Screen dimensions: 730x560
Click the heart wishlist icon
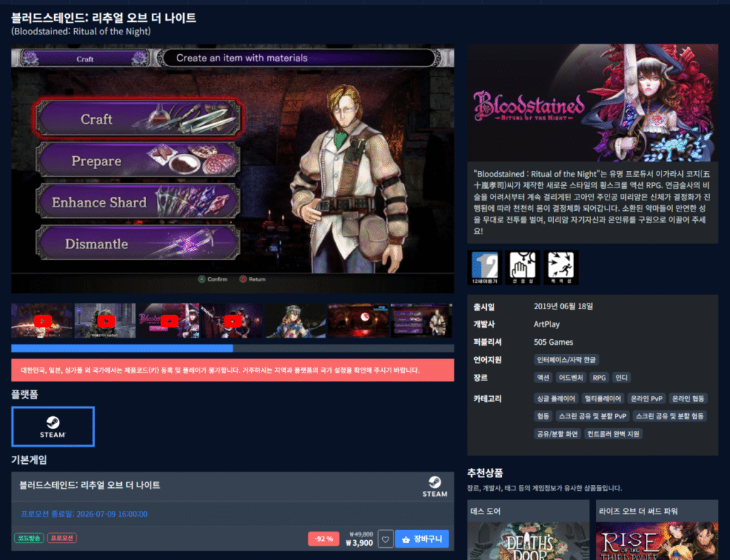pos(386,539)
